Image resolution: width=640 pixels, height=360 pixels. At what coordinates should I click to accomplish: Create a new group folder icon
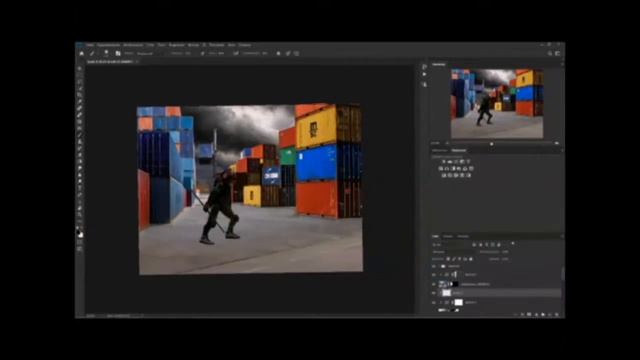543,315
